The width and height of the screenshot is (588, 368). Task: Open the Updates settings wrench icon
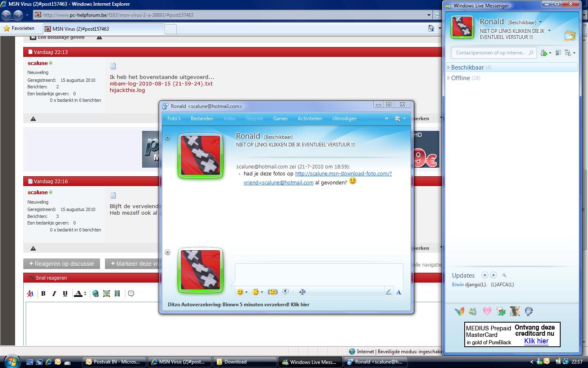[504, 275]
